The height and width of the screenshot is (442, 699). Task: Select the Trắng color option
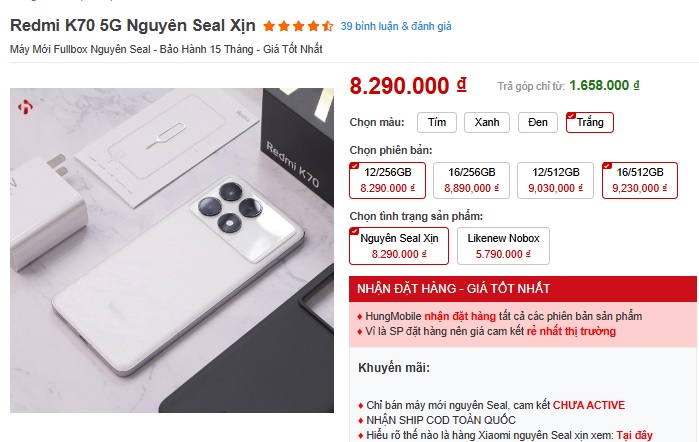coord(590,122)
